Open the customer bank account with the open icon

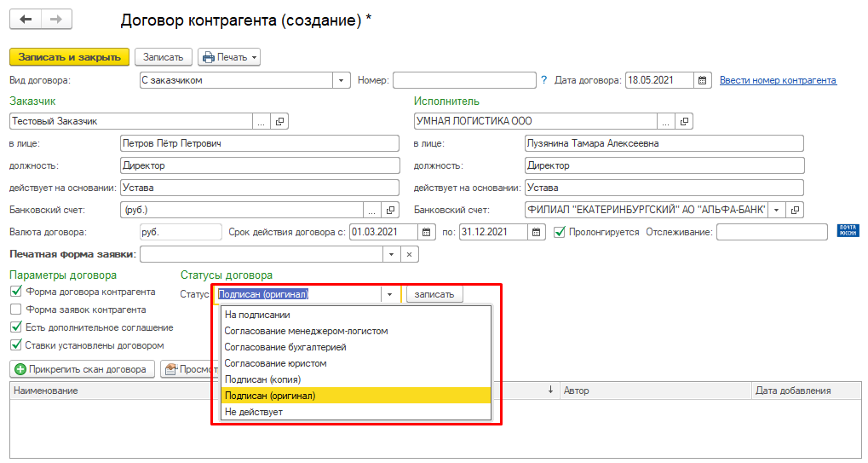tap(390, 210)
